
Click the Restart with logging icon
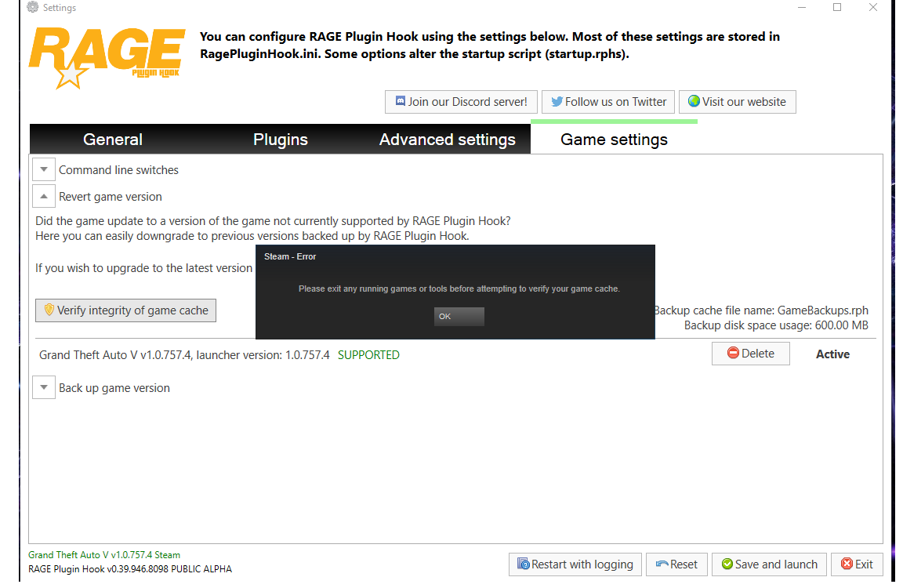click(x=523, y=564)
